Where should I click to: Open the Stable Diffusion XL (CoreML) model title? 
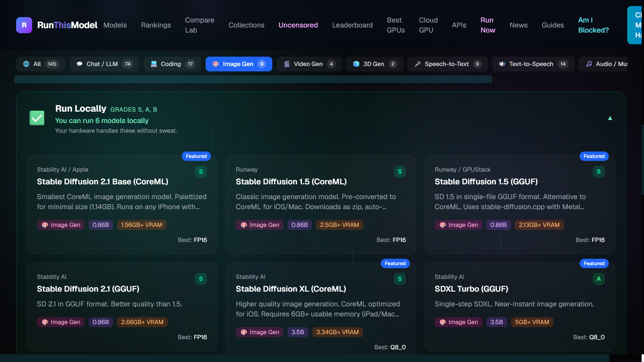[291, 289]
